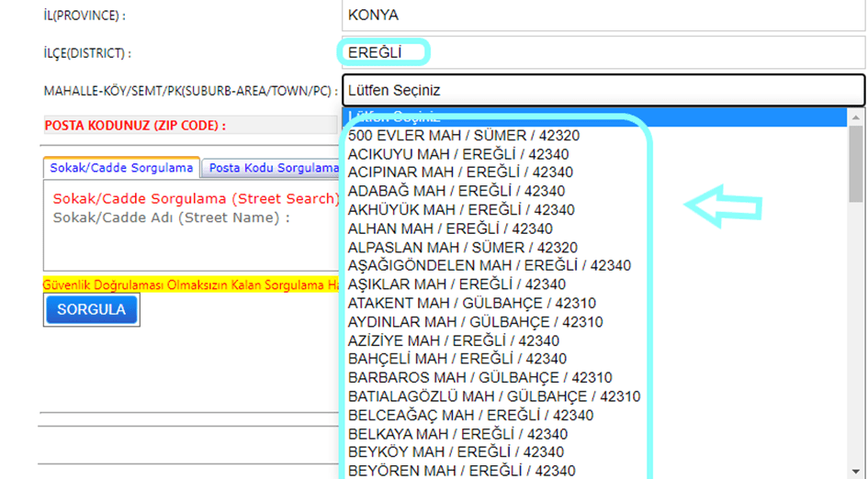The height and width of the screenshot is (479, 868).
Task: Select ALPASLAN MAH / SÜMER / 42320
Action: click(x=463, y=248)
